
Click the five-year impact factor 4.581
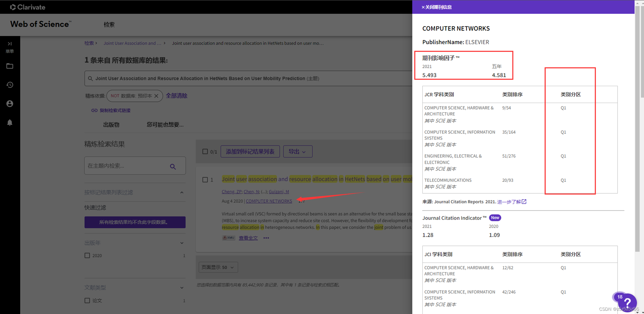pos(499,75)
